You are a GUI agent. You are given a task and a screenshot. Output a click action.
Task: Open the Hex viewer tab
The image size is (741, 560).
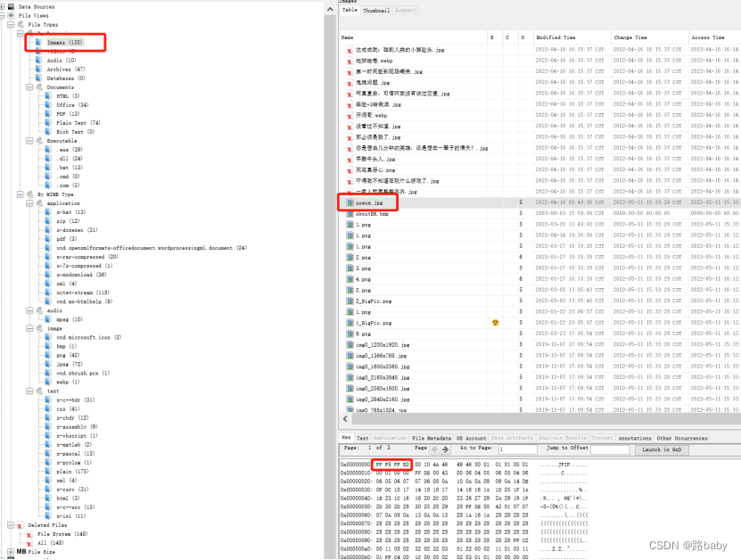pos(346,438)
